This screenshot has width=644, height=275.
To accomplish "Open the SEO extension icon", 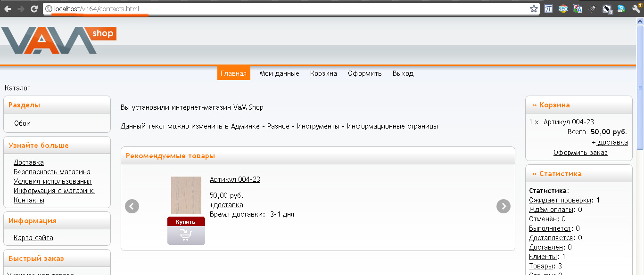I will (x=563, y=9).
